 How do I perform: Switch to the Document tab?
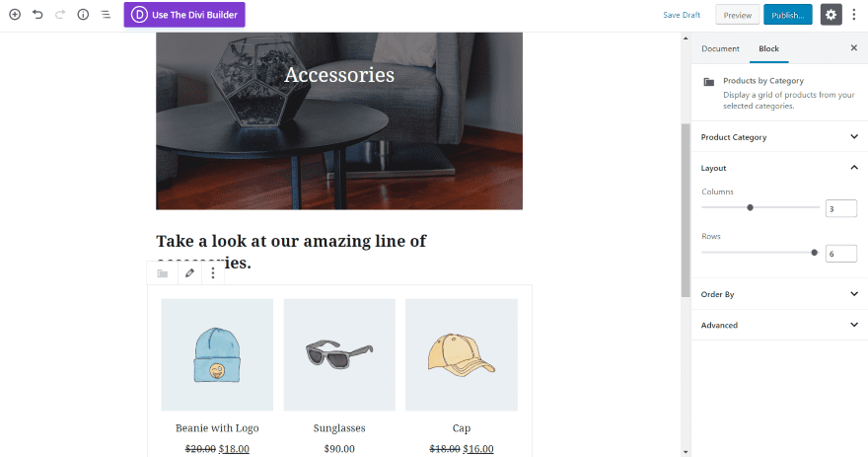[x=720, y=48]
